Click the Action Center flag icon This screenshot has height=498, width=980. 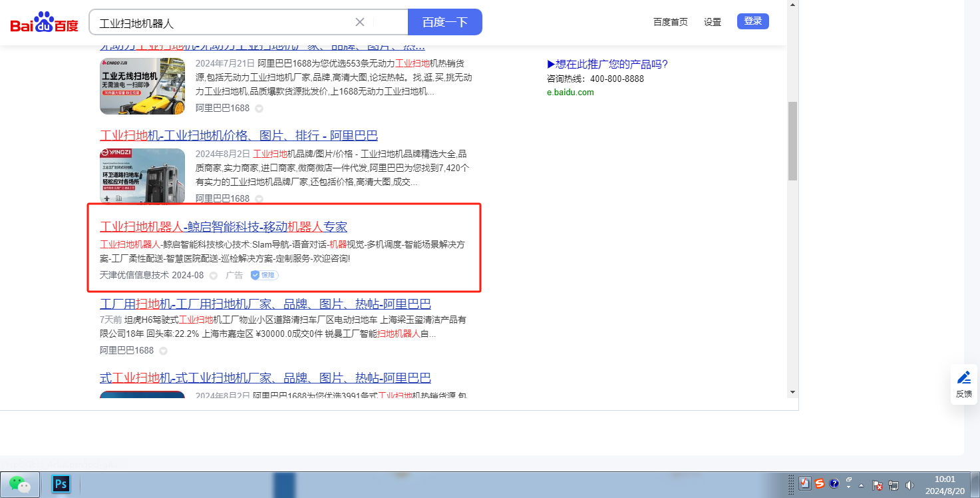pyautogui.click(x=878, y=485)
